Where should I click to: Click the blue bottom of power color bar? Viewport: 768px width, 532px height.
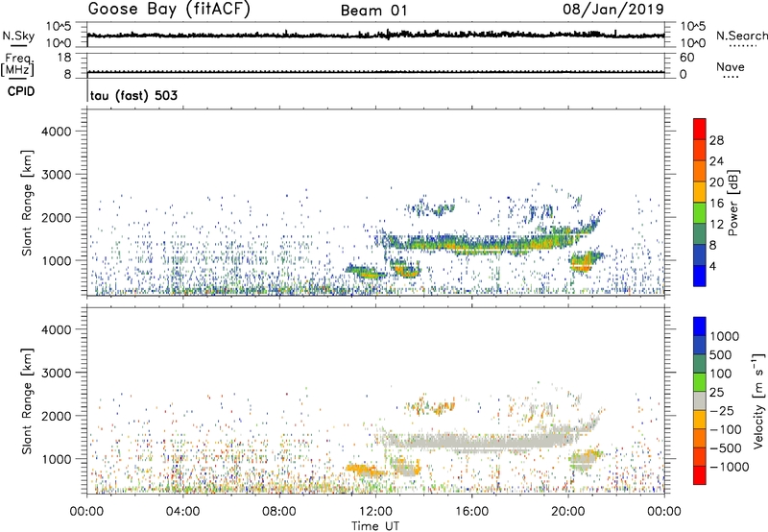pyautogui.click(x=700, y=276)
